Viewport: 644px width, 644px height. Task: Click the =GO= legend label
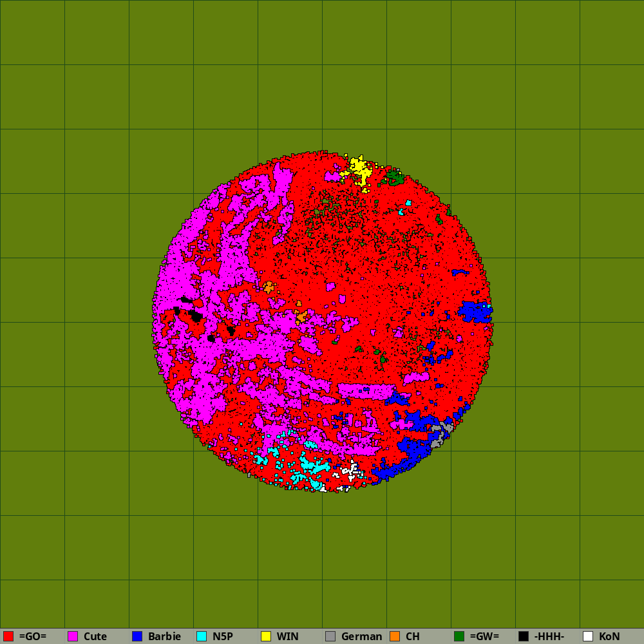(x=33, y=636)
